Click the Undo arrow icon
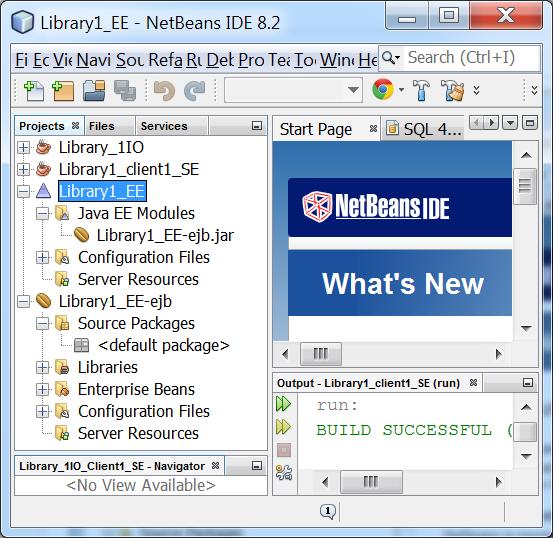 [164, 91]
